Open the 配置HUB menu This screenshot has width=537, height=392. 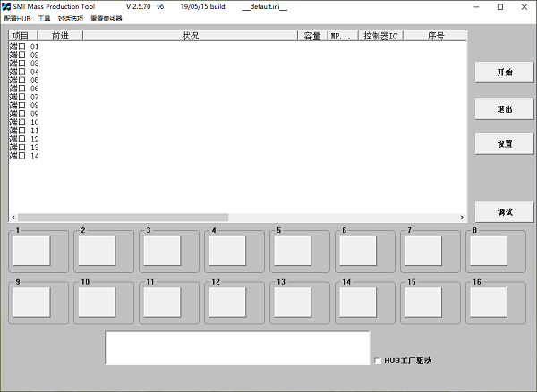click(x=18, y=19)
